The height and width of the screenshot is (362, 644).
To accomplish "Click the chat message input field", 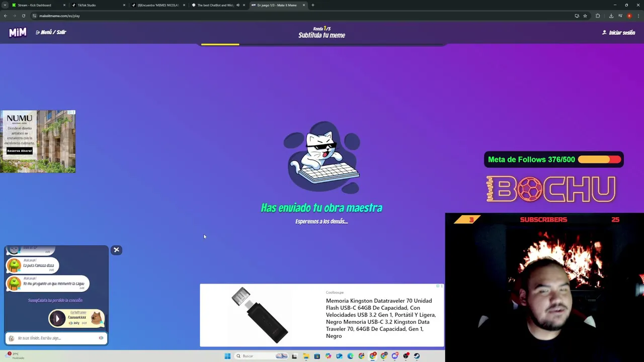I will pyautogui.click(x=56, y=338).
